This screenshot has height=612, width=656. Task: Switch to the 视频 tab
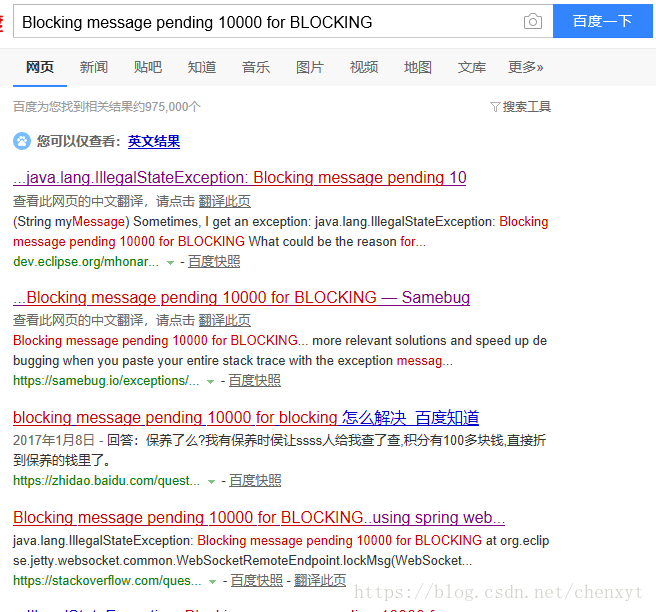364,67
